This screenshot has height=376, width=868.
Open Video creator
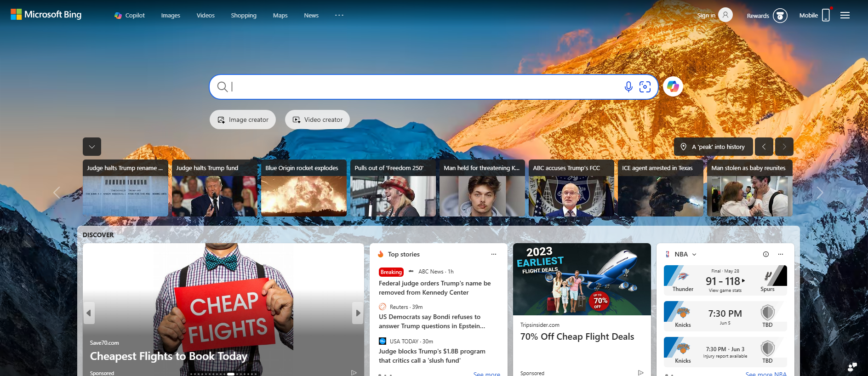click(317, 120)
